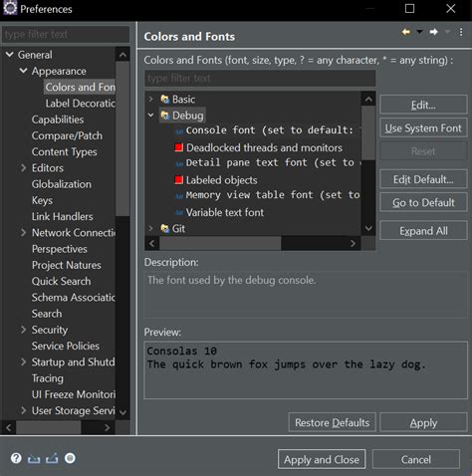Click the forward navigation arrow icon
The width and height of the screenshot is (472, 476).
433,32
